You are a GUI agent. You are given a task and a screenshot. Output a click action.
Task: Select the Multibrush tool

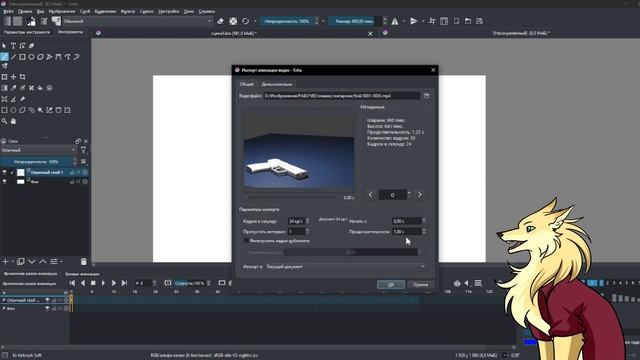point(4,66)
